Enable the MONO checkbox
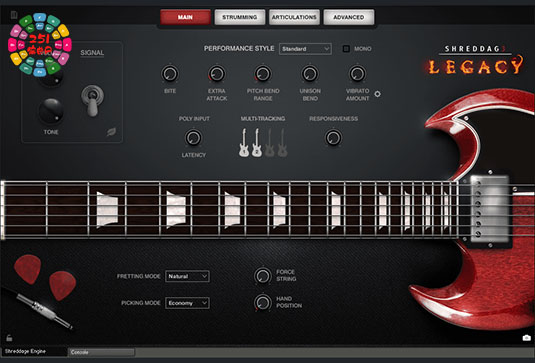The image size is (535, 363). [x=346, y=49]
